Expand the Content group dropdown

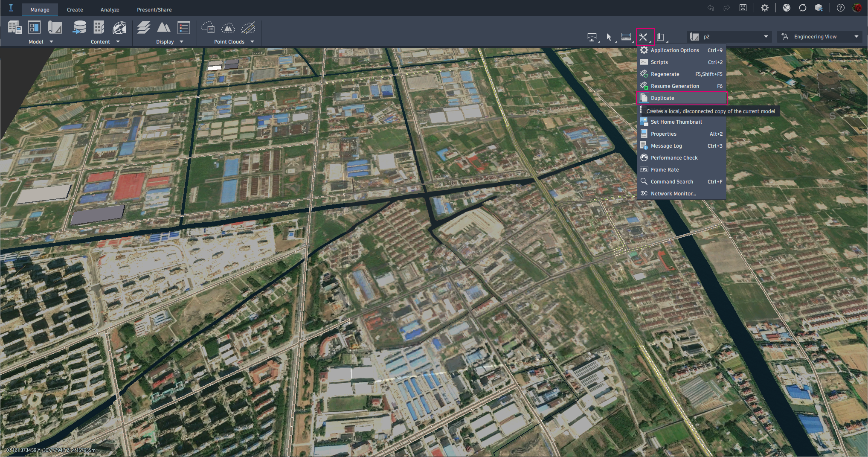pos(118,42)
